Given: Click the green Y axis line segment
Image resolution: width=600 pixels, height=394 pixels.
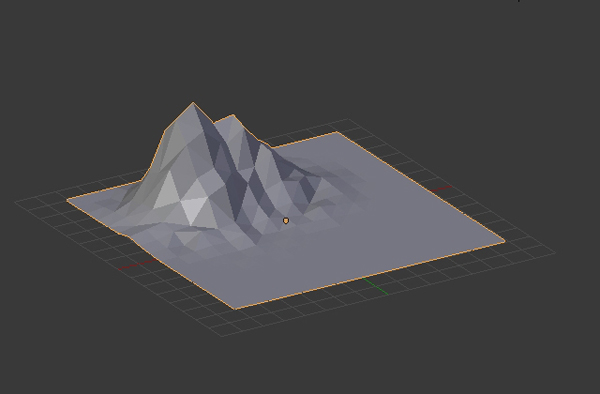Looking at the screenshot, I should 375,287.
